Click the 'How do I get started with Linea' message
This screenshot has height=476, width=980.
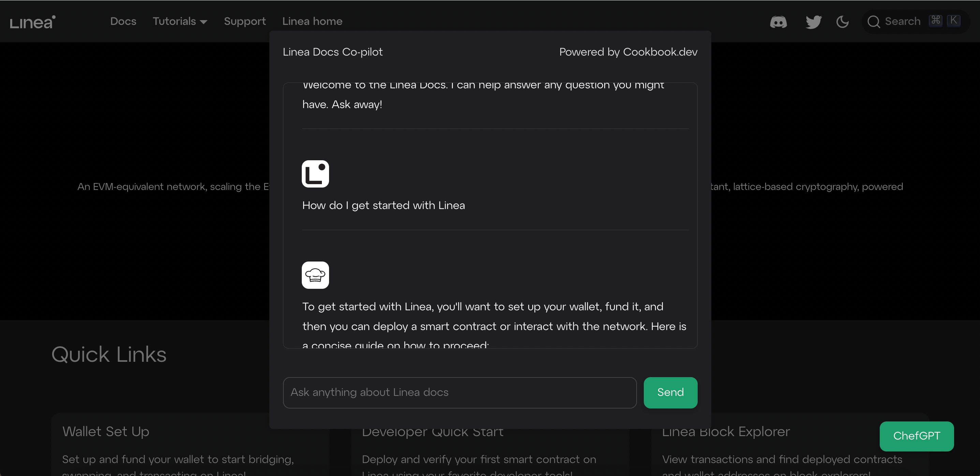(384, 206)
